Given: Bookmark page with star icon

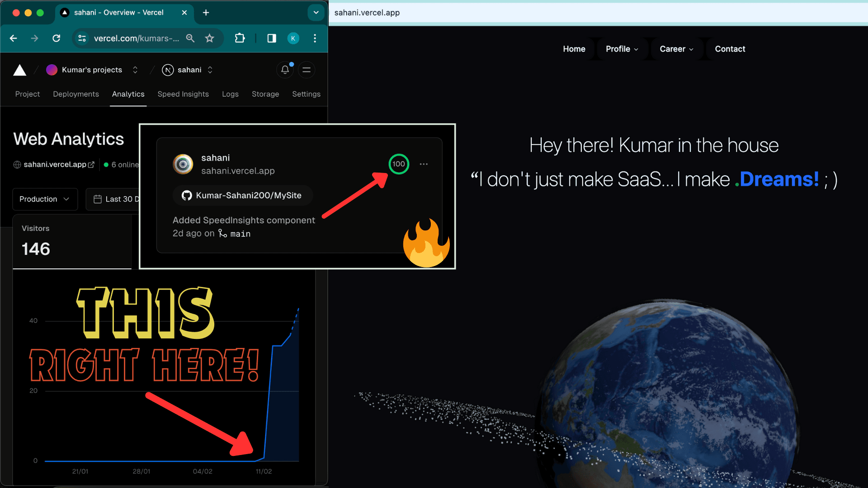Looking at the screenshot, I should click(x=209, y=38).
